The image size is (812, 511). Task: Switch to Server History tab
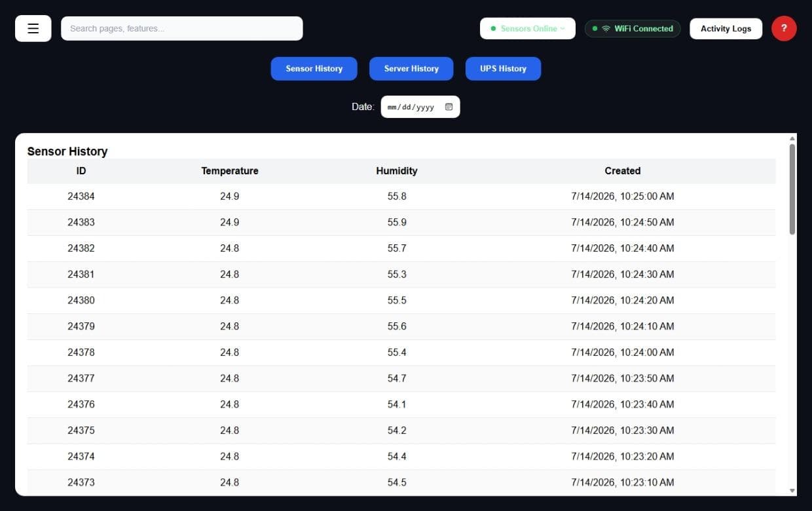411,69
